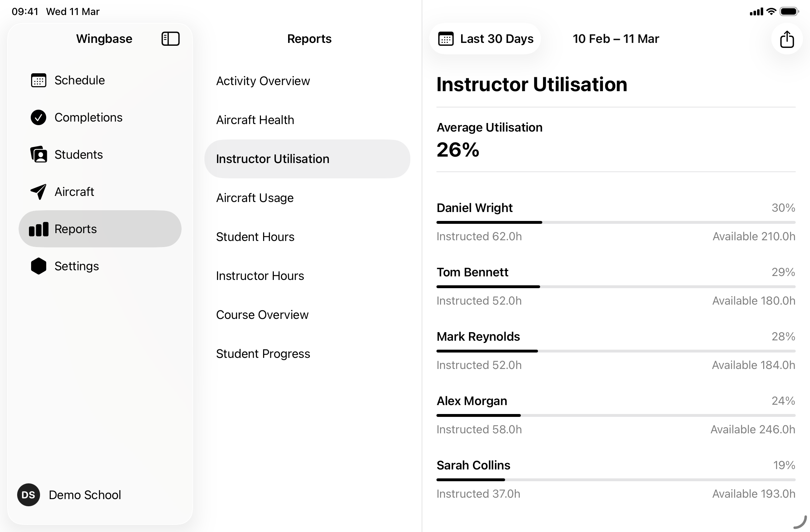
Task: Click the Schedule calendar icon
Action: pyautogui.click(x=39, y=80)
